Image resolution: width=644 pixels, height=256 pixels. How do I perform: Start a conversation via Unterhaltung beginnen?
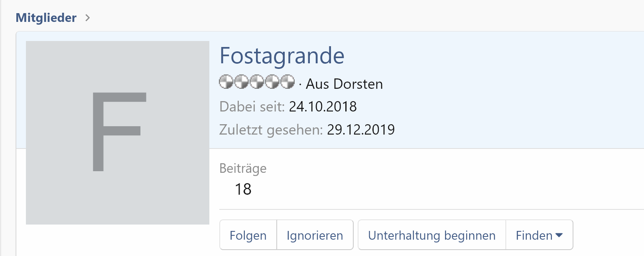point(431,235)
